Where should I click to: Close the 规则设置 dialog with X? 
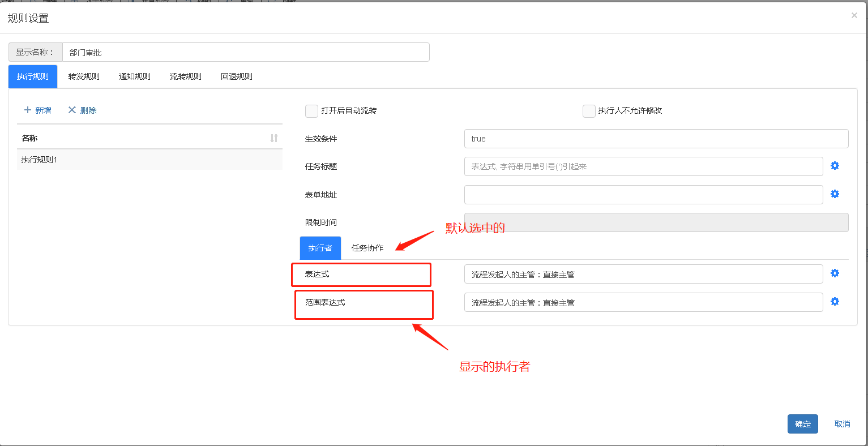[854, 16]
